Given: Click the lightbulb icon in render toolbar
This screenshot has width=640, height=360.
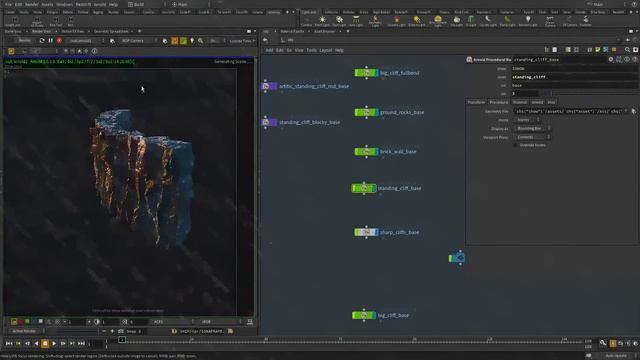Looking at the screenshot, I should pyautogui.click(x=192, y=41).
